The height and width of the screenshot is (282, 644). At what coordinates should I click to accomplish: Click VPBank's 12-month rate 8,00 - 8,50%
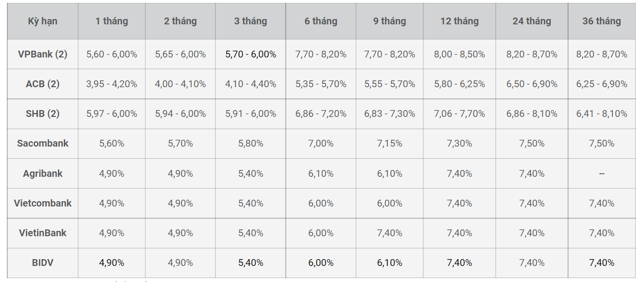[x=460, y=55]
